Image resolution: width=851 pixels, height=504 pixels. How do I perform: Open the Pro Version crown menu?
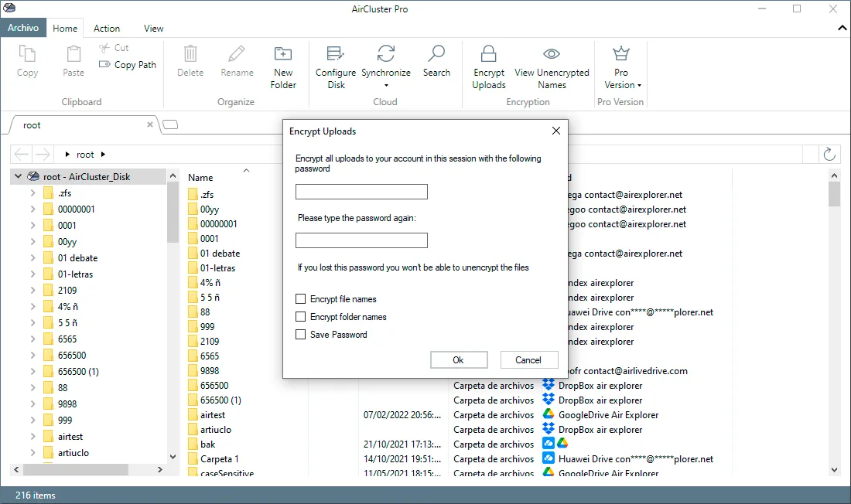pyautogui.click(x=621, y=66)
